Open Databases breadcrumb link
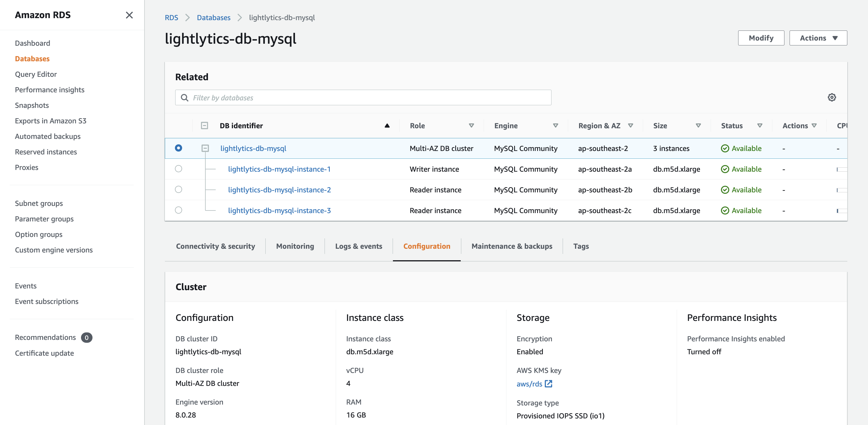 click(214, 18)
